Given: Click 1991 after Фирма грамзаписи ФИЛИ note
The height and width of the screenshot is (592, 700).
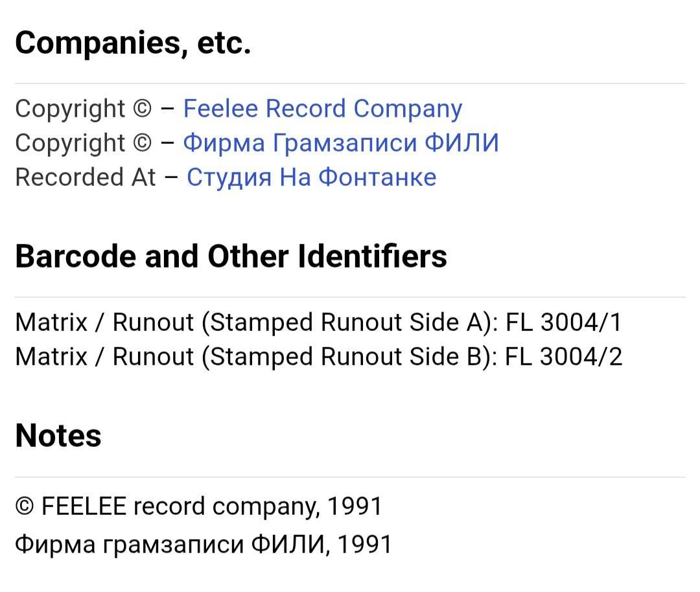Looking at the screenshot, I should 364,544.
